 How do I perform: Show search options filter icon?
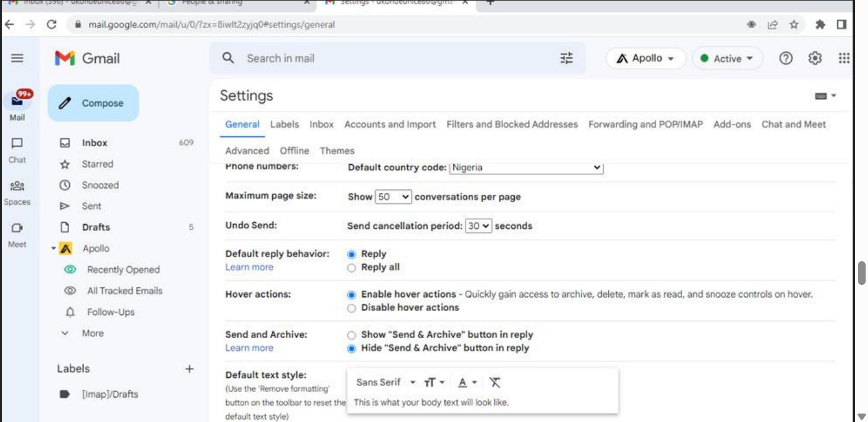point(566,59)
